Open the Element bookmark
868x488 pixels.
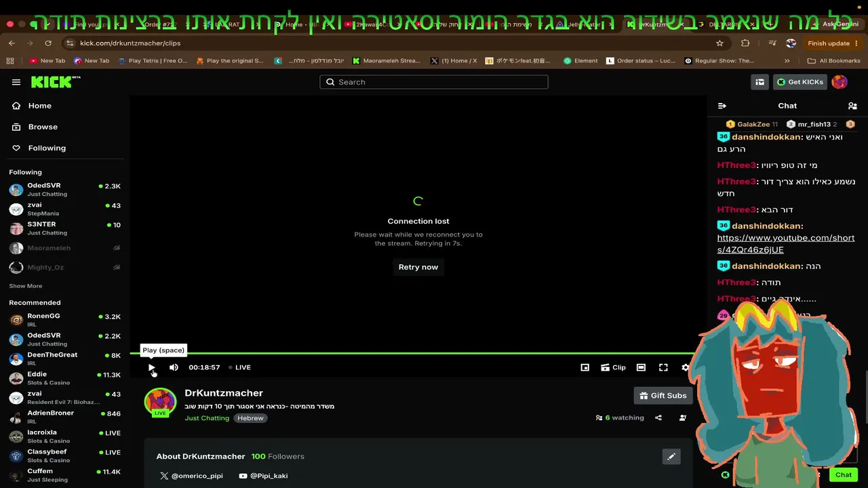click(580, 60)
